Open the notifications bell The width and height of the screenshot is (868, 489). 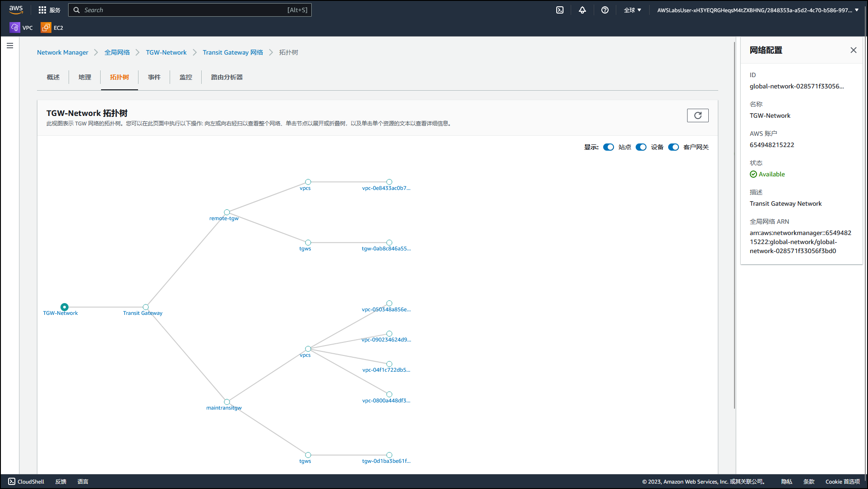tap(582, 10)
